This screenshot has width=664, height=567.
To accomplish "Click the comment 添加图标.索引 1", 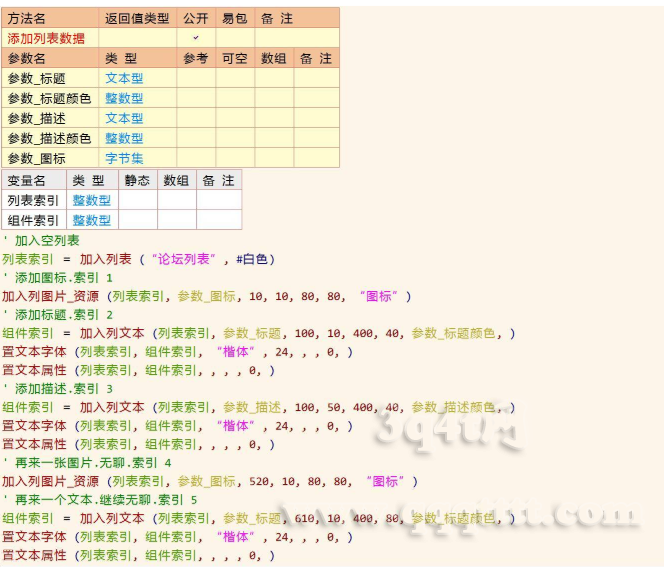I will click(x=58, y=278).
